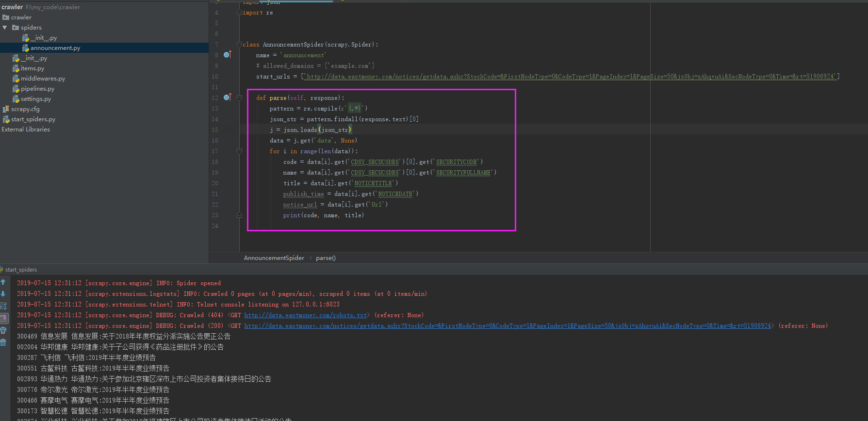
Task: Clear console output with the trash icon
Action: pos(3,342)
